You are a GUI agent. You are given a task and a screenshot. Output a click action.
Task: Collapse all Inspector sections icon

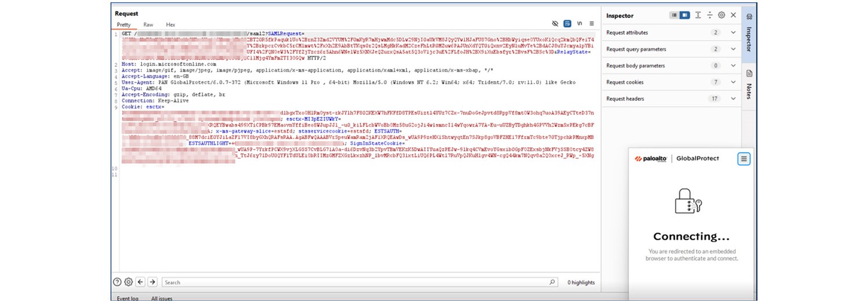tap(710, 16)
